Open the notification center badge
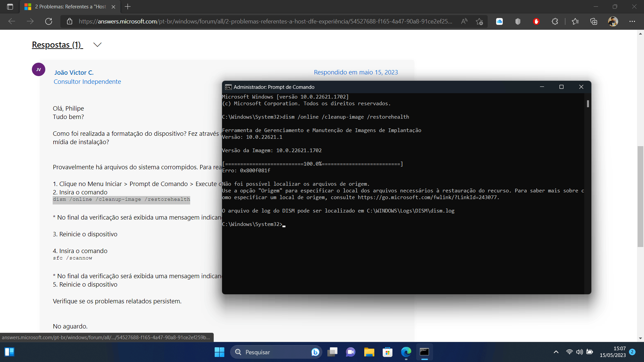 (x=632, y=352)
